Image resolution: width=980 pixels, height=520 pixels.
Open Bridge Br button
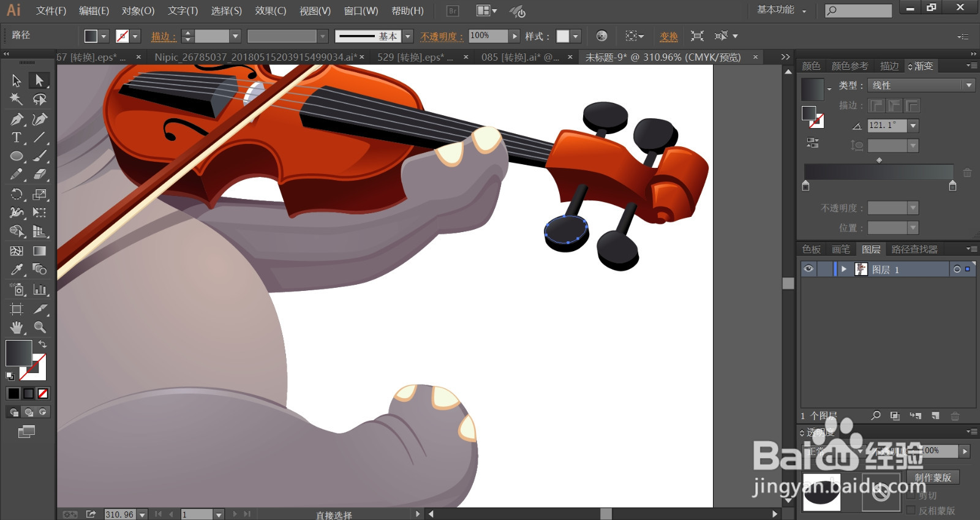[x=453, y=10]
